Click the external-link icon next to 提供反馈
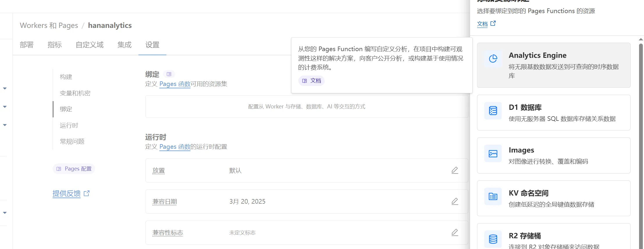 click(x=87, y=193)
